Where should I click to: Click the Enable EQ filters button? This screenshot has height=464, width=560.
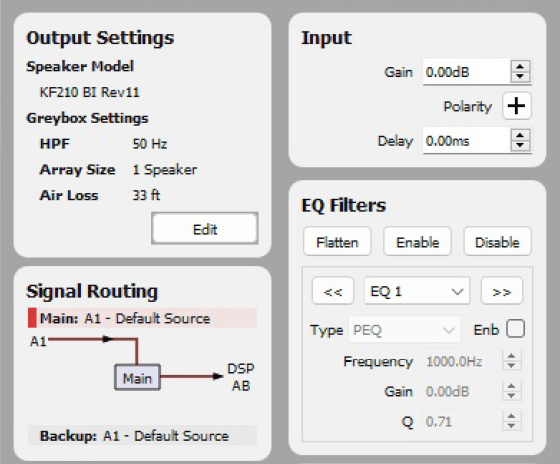pyautogui.click(x=418, y=242)
